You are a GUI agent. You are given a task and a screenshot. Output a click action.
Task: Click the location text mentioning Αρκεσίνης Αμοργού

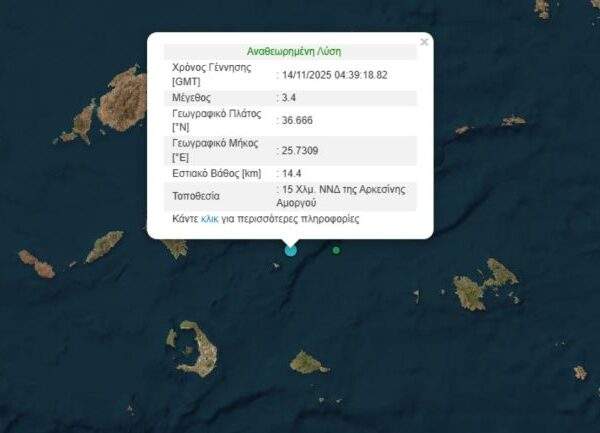[x=341, y=196]
